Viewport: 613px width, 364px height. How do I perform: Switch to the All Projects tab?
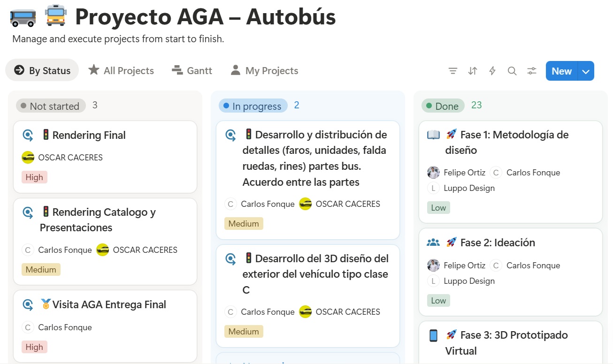[x=121, y=70]
